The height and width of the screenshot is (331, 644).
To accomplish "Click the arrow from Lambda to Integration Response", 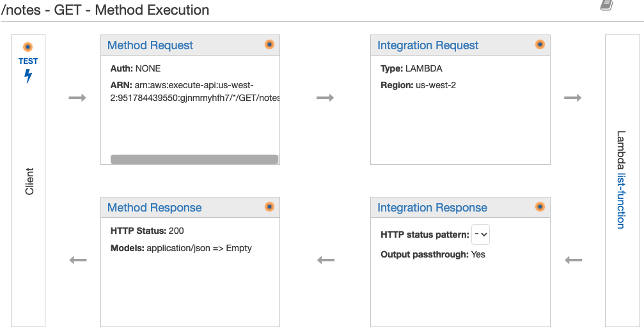I will [574, 260].
